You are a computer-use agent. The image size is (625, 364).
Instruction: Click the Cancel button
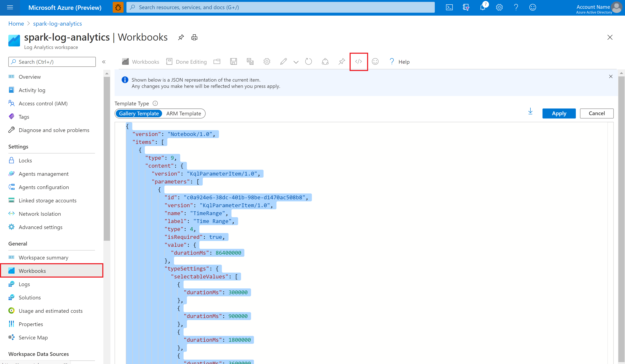click(597, 113)
